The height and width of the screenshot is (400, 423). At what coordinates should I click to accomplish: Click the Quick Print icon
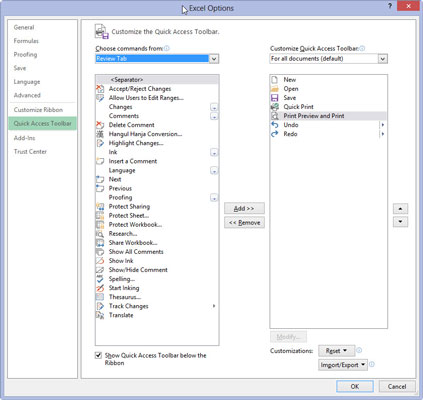click(x=275, y=107)
